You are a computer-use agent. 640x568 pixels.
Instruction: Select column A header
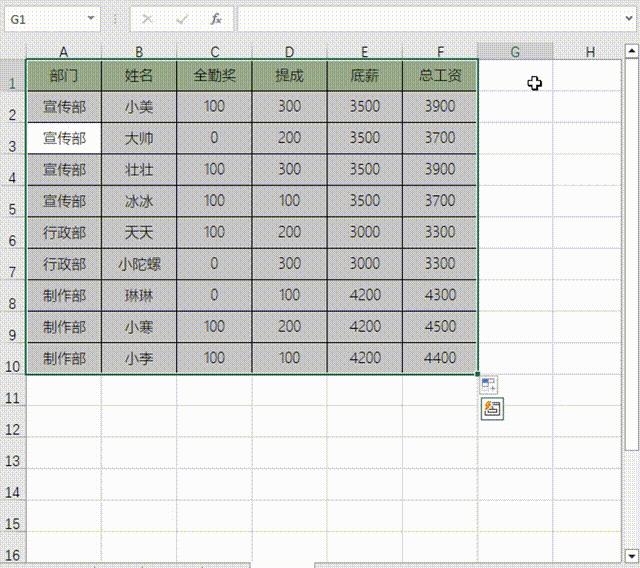(x=64, y=52)
